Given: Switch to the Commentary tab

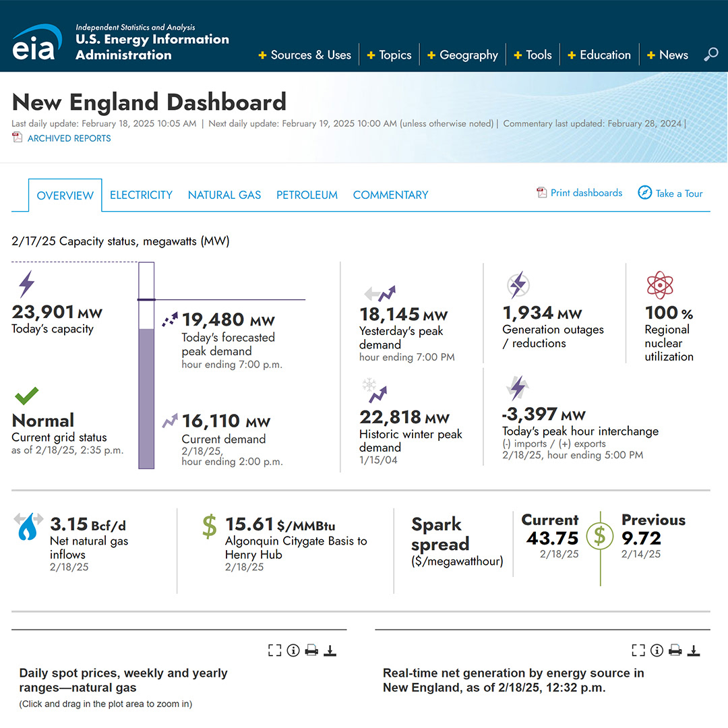Looking at the screenshot, I should (x=390, y=195).
